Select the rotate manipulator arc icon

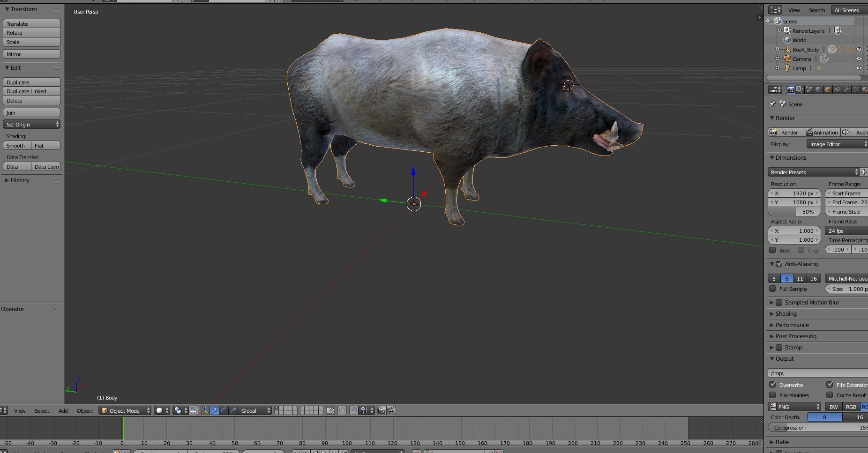pyautogui.click(x=224, y=410)
